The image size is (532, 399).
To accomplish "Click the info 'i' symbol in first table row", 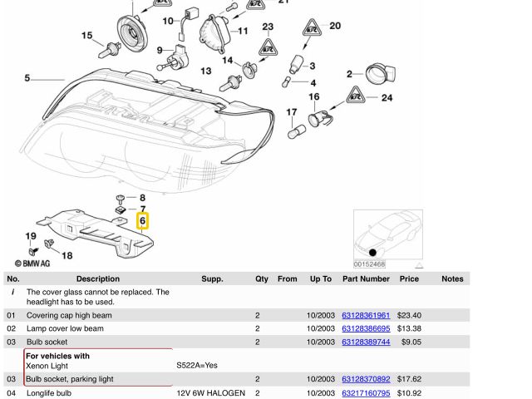I will 13,293.
